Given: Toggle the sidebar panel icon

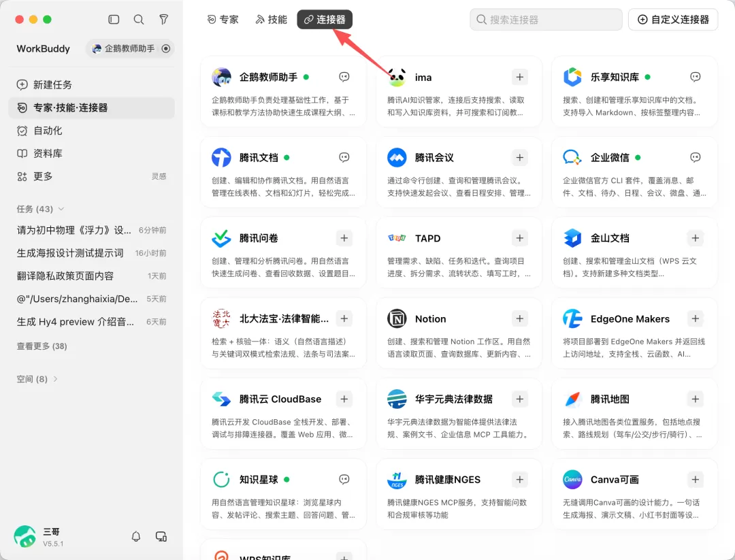Looking at the screenshot, I should click(x=114, y=19).
